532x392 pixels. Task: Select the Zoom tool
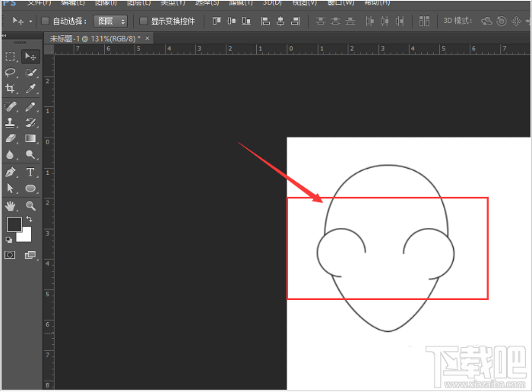30,205
